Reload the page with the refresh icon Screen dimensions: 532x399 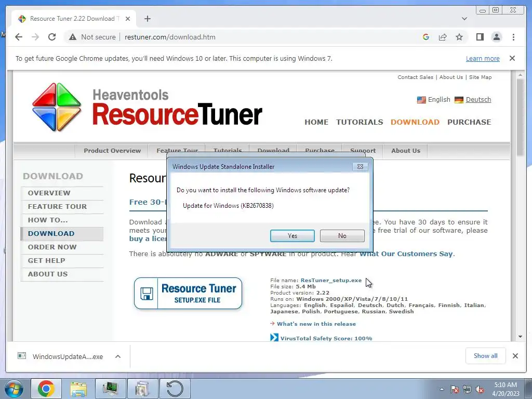coord(52,37)
